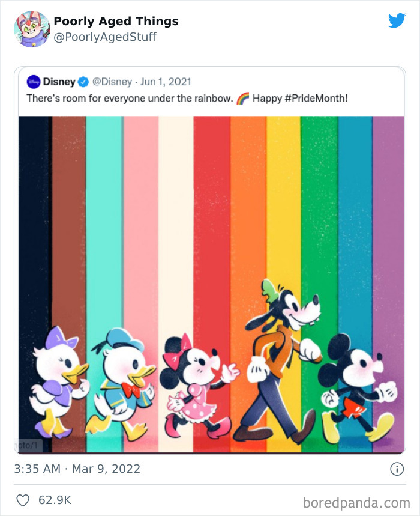Click the Poorly Aged Things display name

[116, 20]
